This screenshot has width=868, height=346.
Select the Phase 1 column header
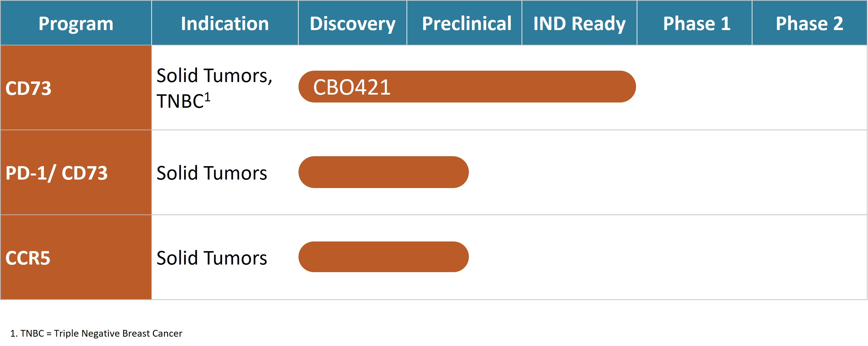pos(696,23)
